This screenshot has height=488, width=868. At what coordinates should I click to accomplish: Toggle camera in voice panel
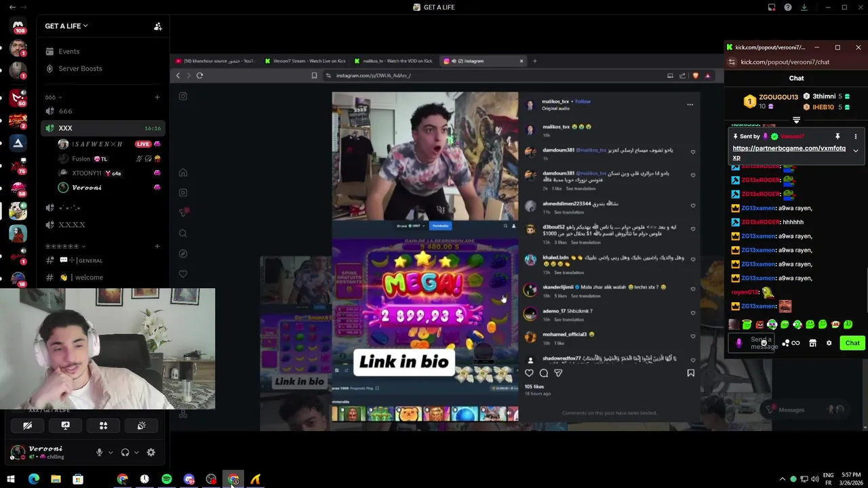click(28, 426)
